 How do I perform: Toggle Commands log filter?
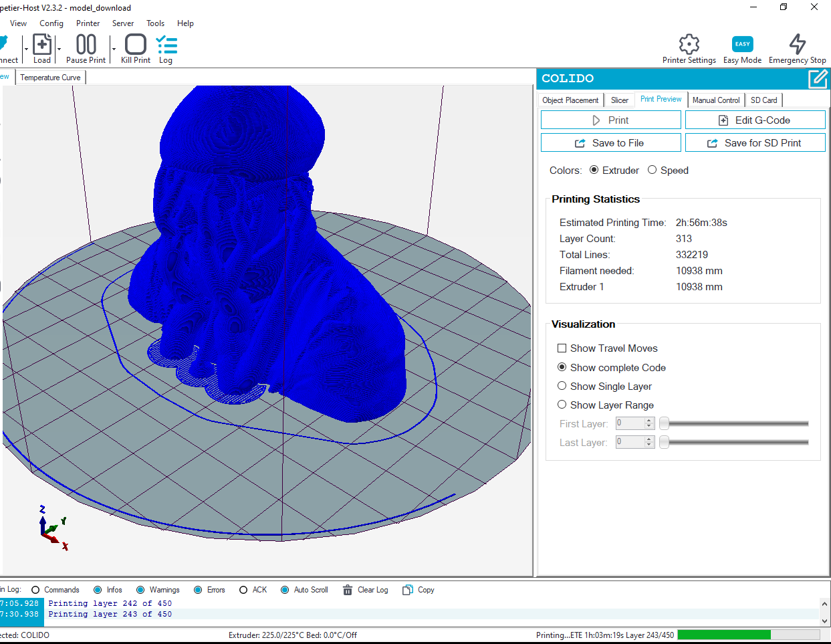pos(35,590)
